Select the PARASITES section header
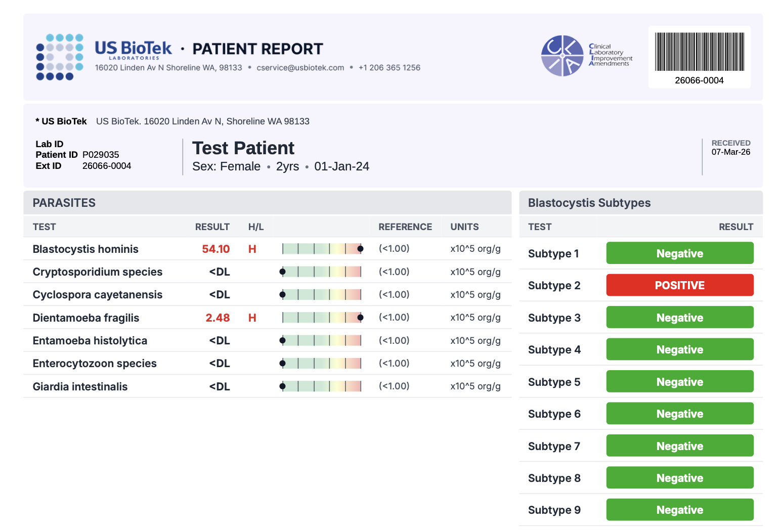The image size is (782, 532). [64, 203]
